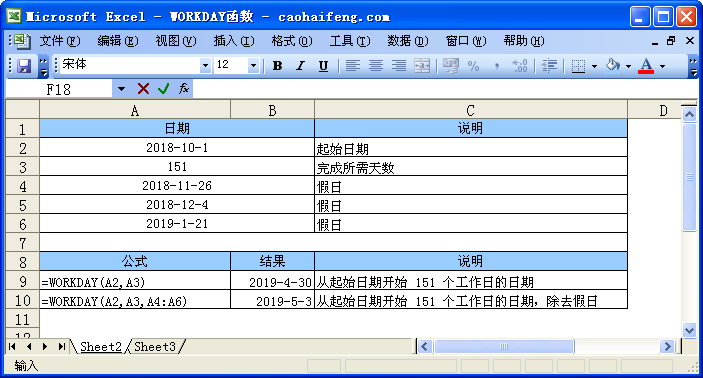Image resolution: width=703 pixels, height=378 pixels.
Task: Switch to the Sheet2 tab
Action: click(100, 347)
